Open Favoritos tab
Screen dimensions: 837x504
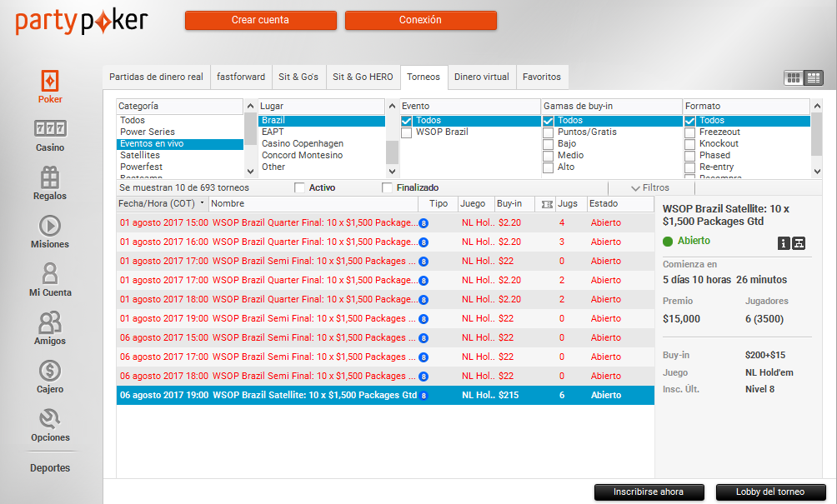542,77
